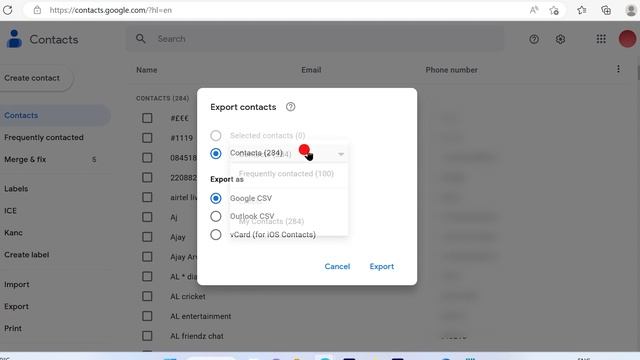640x360 pixels.
Task: Cancel the Export contacts dialog
Action: tap(337, 267)
